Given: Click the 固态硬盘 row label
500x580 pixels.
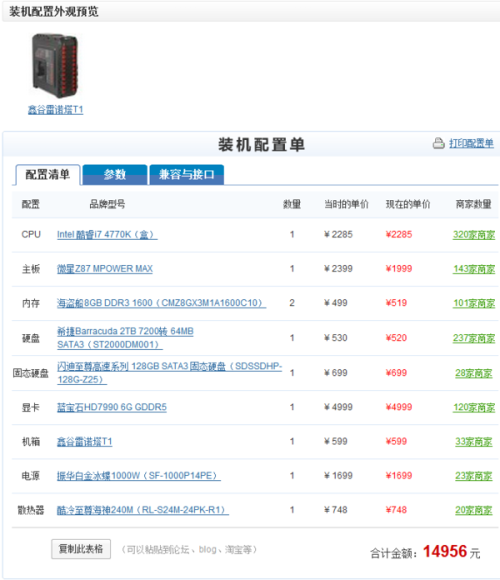Looking at the screenshot, I should coord(31,373).
